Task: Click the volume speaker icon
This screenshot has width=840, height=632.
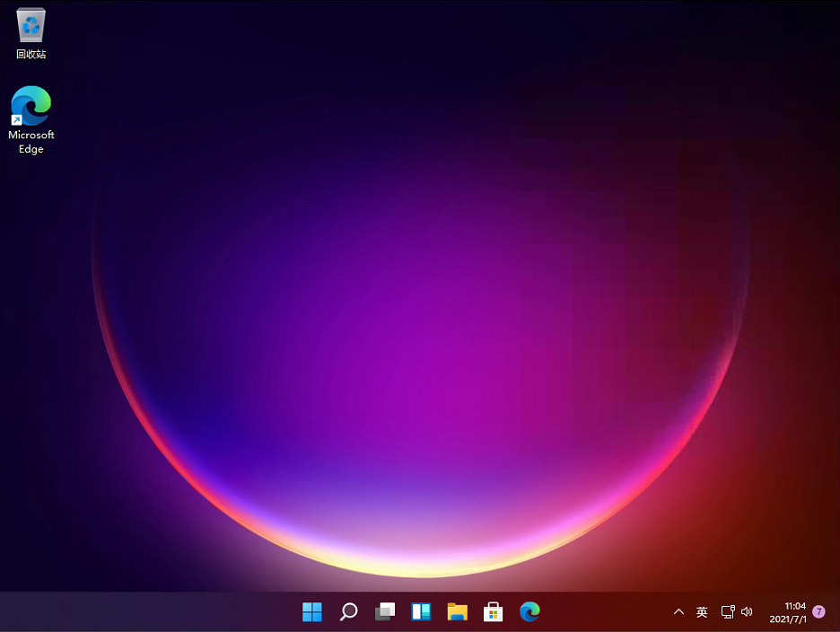Action: point(747,612)
